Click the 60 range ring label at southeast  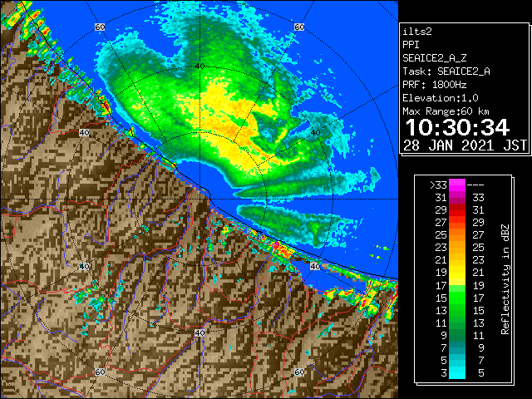click(x=299, y=372)
